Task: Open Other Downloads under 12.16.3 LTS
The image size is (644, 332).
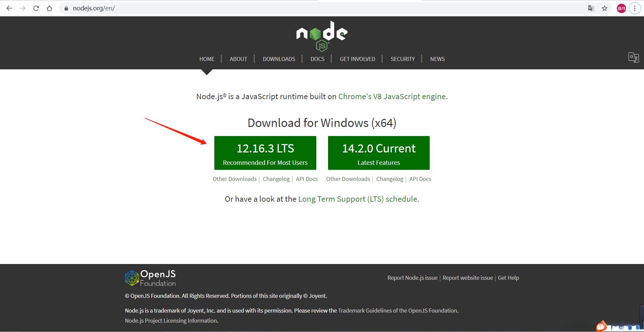Action: click(x=235, y=179)
